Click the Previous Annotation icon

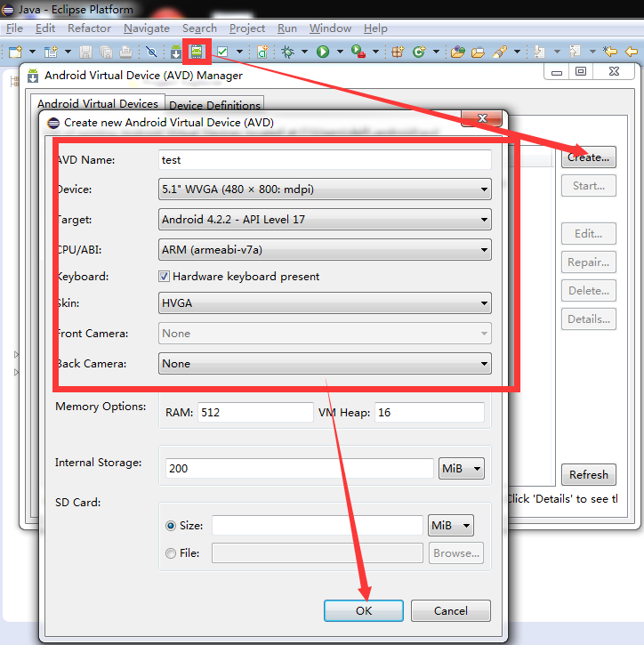click(x=575, y=52)
